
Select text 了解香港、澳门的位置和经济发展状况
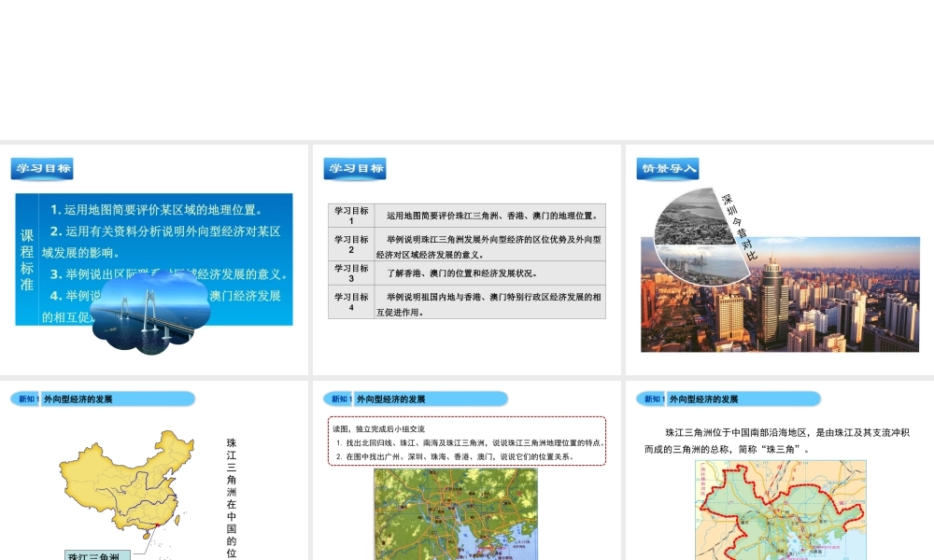pyautogui.click(x=462, y=273)
